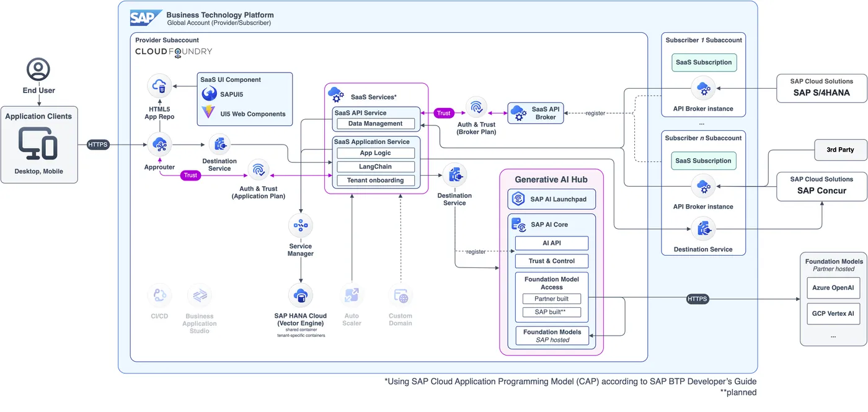Click the SaaS Services cloud gear icon
868x412 pixels.
coord(336,95)
